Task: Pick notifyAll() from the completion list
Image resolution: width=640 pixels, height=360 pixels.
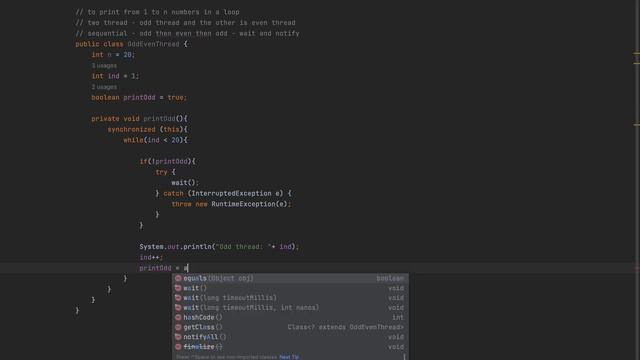Action: click(x=290, y=337)
